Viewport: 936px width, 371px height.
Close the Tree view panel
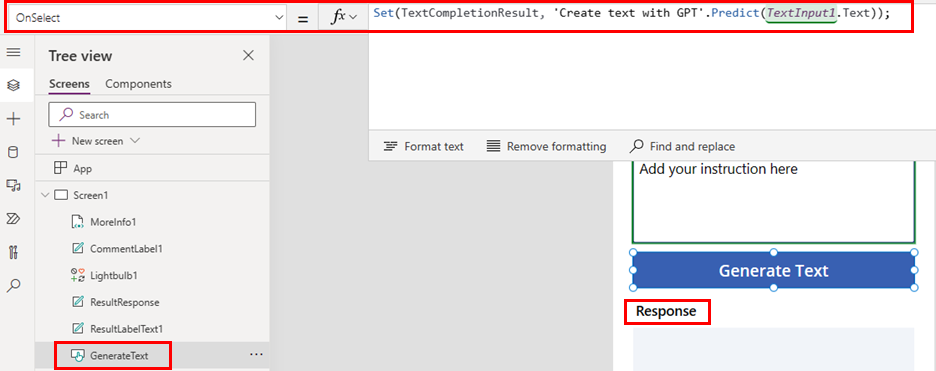[x=248, y=55]
